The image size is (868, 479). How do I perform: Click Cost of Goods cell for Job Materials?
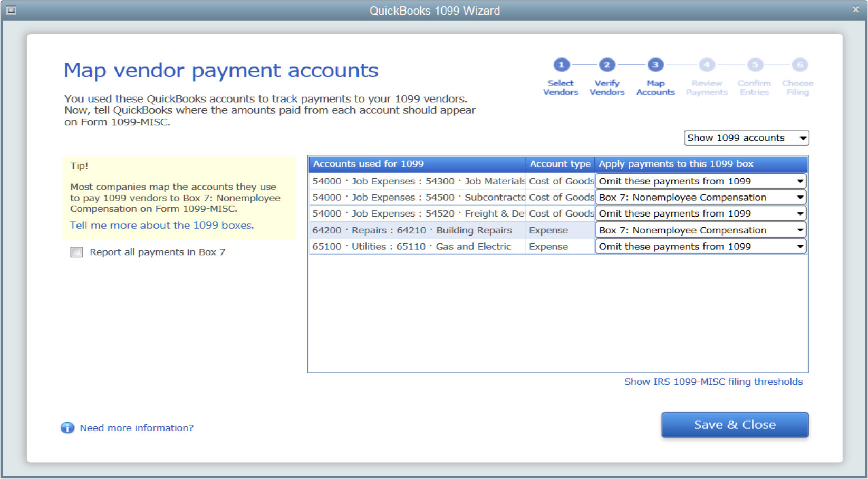click(x=560, y=181)
